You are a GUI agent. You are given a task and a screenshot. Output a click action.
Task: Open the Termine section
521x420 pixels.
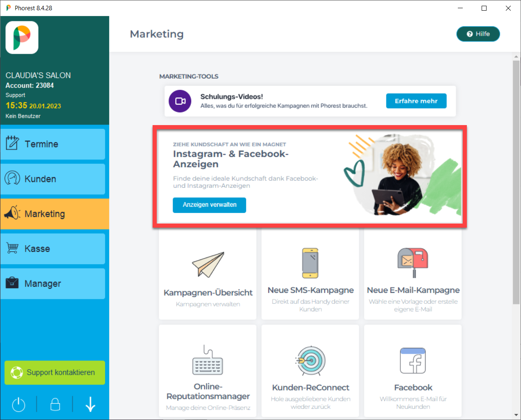coord(53,144)
